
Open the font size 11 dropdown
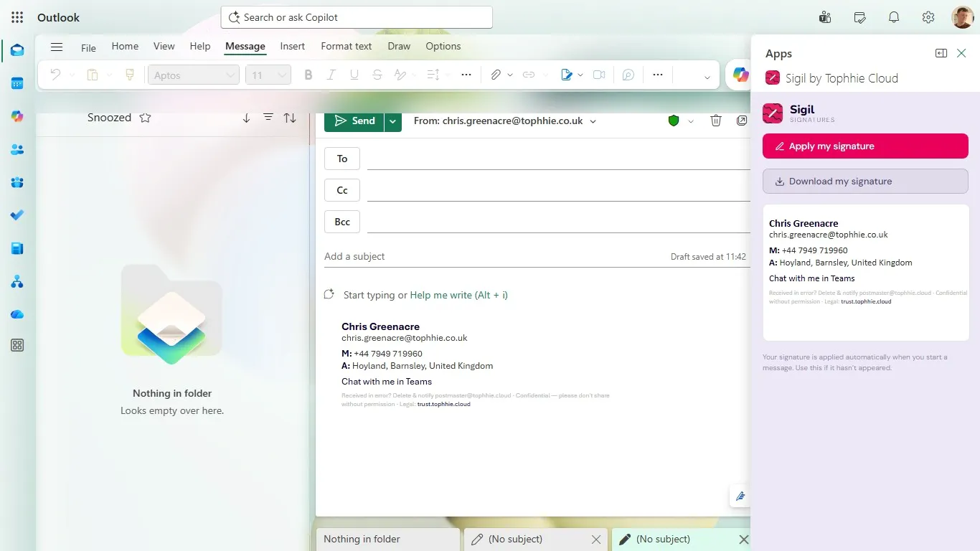268,75
